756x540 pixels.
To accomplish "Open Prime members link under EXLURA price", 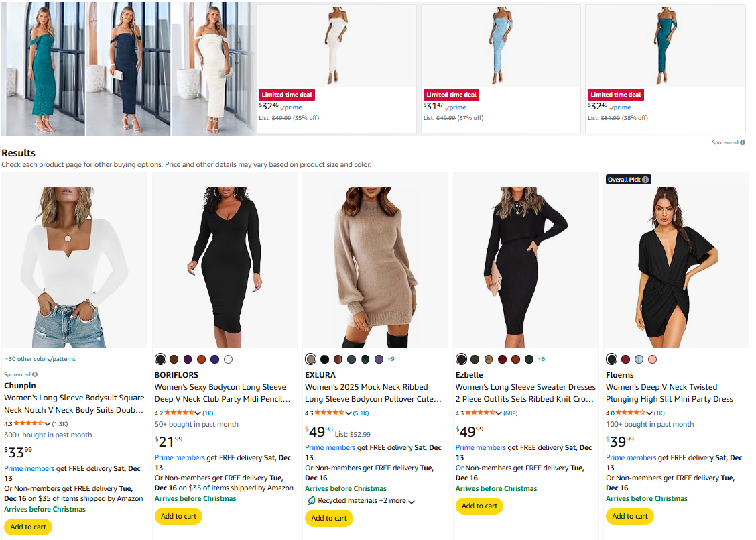I will point(330,447).
